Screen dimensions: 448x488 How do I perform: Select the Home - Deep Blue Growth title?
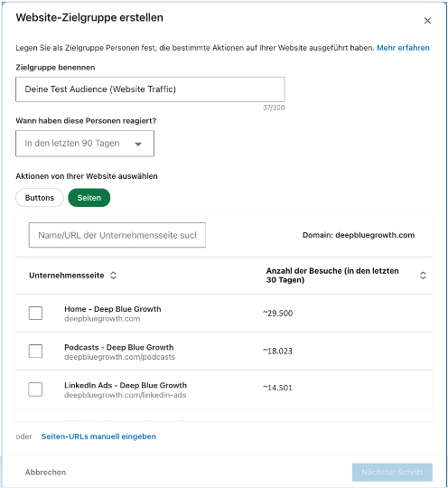[113, 309]
